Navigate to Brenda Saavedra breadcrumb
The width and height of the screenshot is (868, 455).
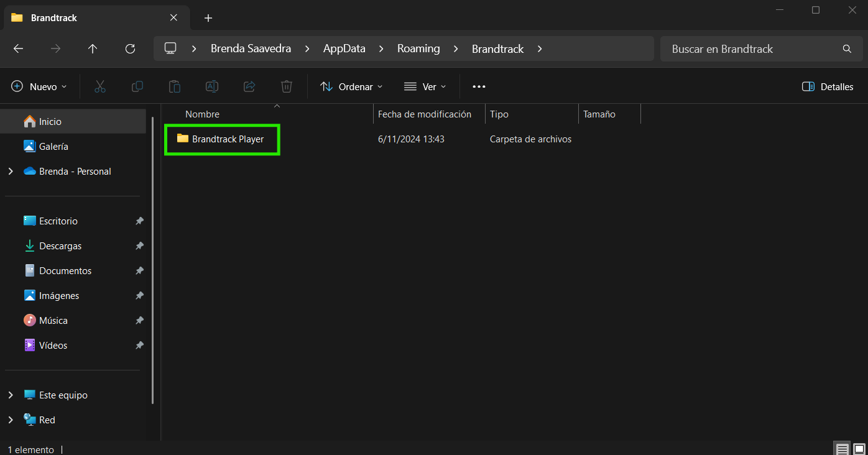coord(251,48)
